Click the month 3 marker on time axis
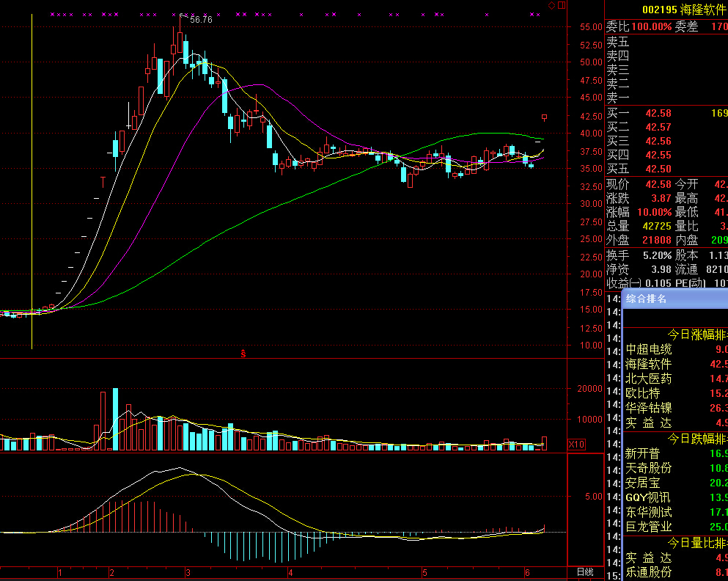This screenshot has height=581, width=728. click(x=188, y=573)
